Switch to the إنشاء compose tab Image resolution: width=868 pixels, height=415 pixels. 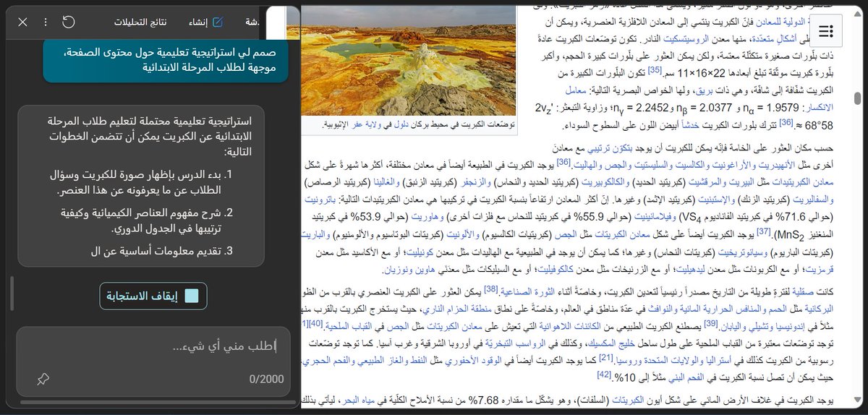point(207,22)
